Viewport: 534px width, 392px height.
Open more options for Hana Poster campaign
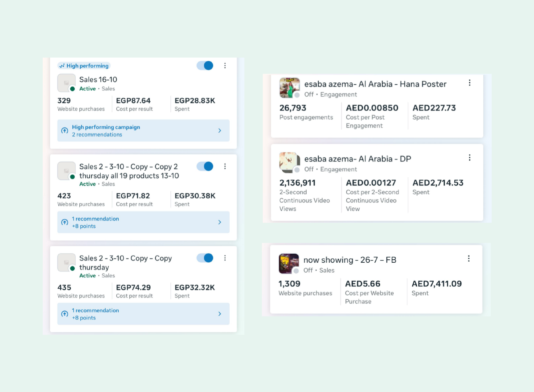470,83
